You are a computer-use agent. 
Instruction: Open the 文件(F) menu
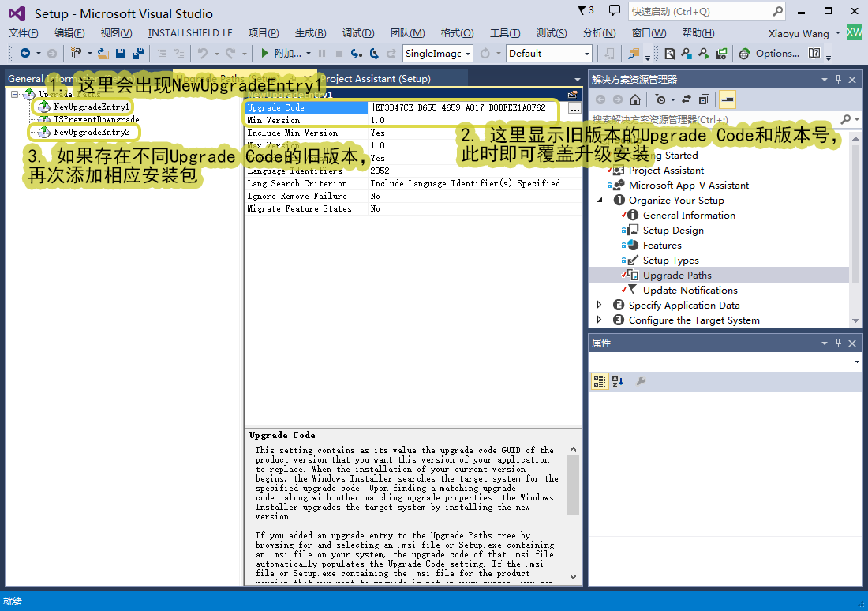[x=23, y=32]
